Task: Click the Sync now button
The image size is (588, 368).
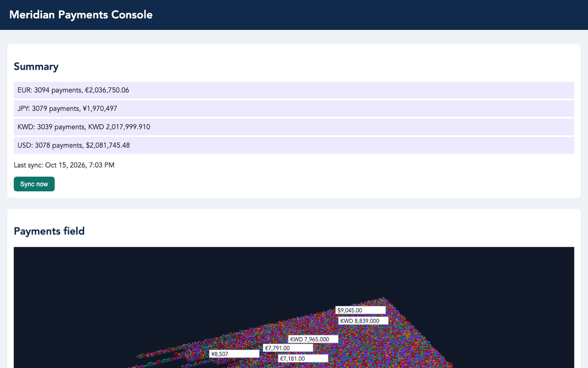Action: point(34,184)
